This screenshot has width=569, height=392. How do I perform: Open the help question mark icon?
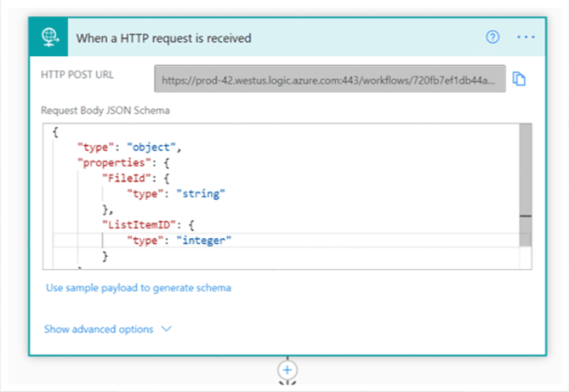tap(492, 37)
